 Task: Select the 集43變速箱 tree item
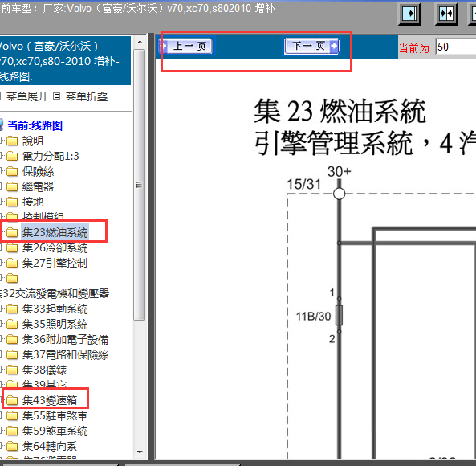pyautogui.click(x=50, y=400)
